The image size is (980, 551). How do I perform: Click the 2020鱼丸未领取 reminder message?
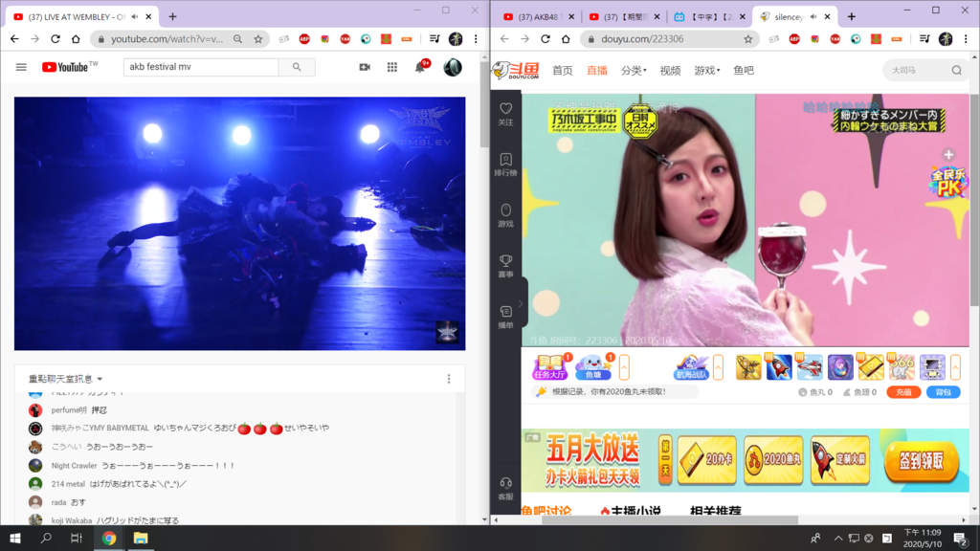[609, 391]
